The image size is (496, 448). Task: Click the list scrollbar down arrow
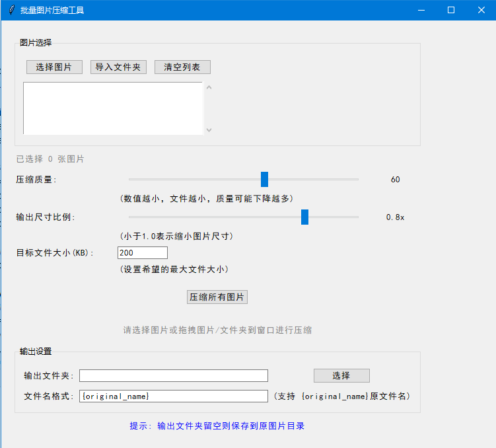click(209, 130)
